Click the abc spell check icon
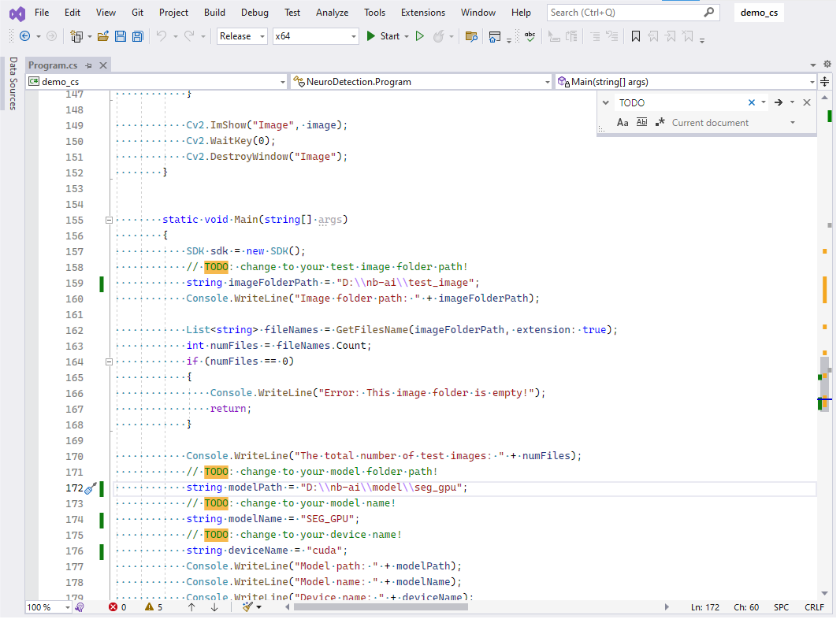Screen dimensions: 840x623 pyautogui.click(x=530, y=36)
